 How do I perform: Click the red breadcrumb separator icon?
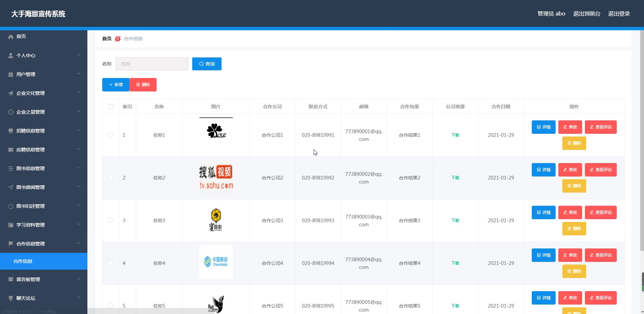tap(118, 39)
